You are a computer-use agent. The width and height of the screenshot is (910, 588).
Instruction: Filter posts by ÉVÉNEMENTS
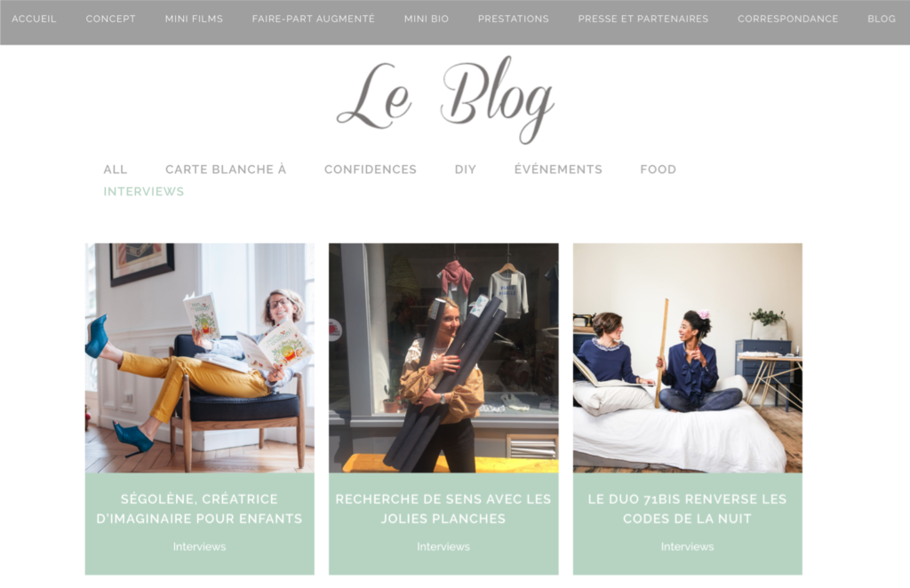[558, 170]
